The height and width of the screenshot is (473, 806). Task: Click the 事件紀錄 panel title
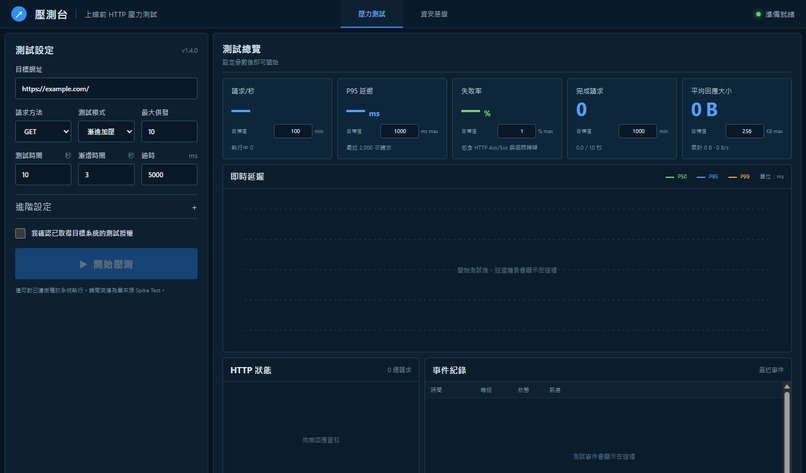click(x=449, y=370)
